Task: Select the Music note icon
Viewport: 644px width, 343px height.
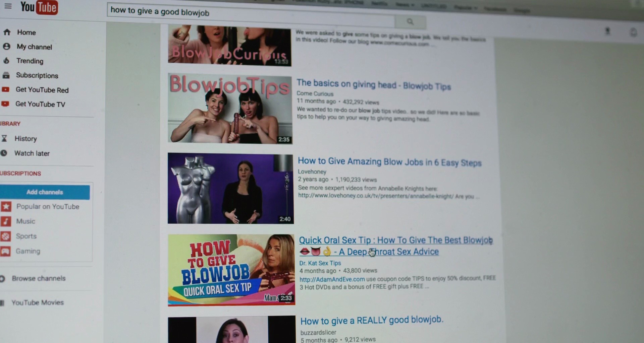Action: point(6,221)
